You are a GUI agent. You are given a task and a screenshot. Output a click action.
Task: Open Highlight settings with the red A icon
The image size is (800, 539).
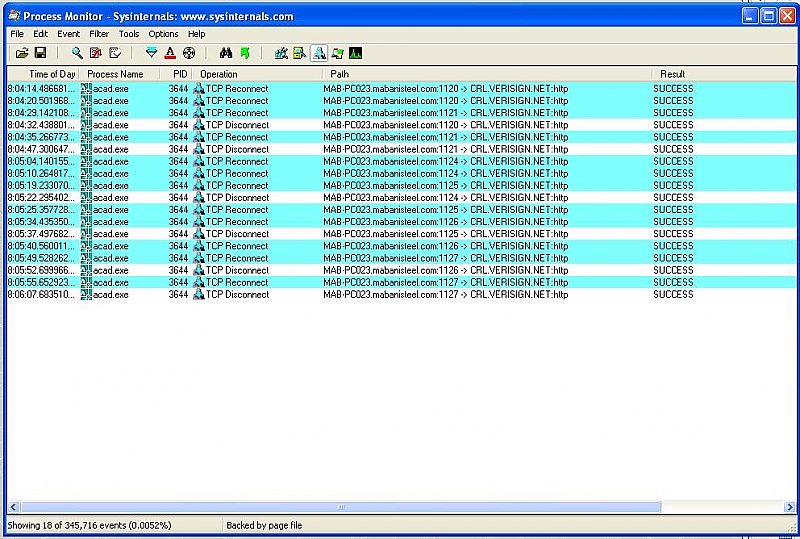(x=170, y=53)
